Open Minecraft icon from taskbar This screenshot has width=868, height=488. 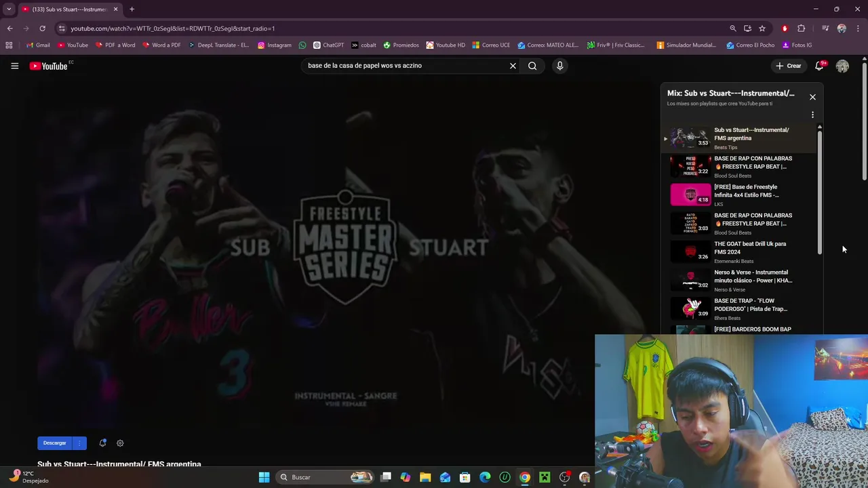545,477
